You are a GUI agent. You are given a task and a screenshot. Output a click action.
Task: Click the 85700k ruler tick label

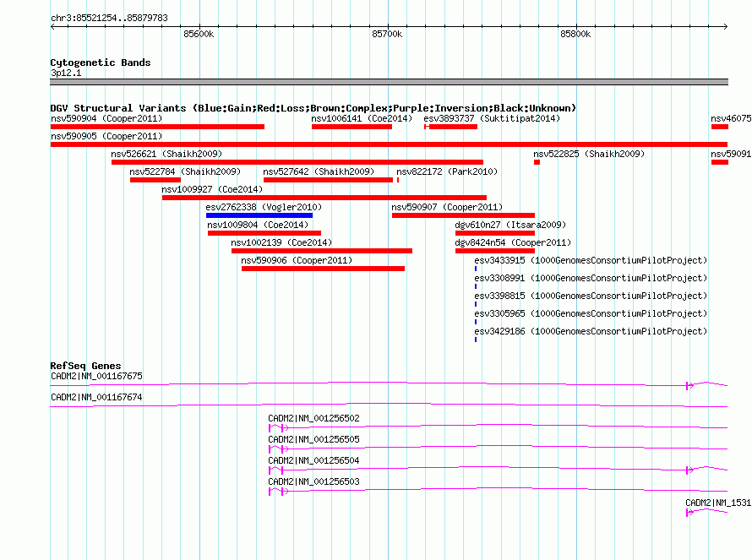click(x=387, y=34)
